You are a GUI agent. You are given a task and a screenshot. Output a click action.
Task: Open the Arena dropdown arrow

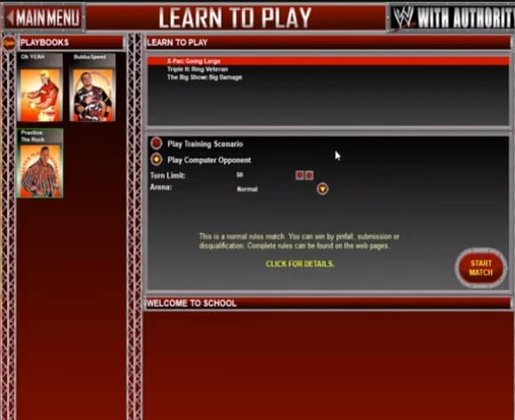[x=323, y=189]
